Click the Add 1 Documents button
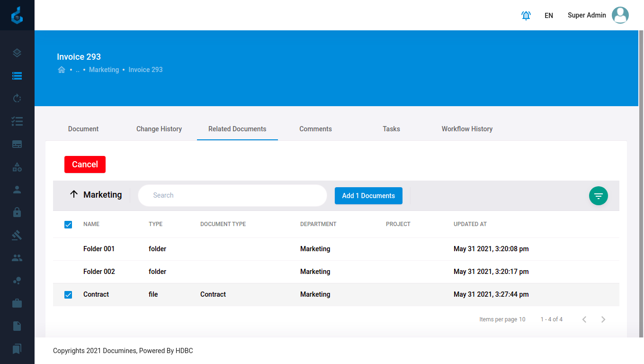This screenshot has height=364, width=644. point(368,196)
